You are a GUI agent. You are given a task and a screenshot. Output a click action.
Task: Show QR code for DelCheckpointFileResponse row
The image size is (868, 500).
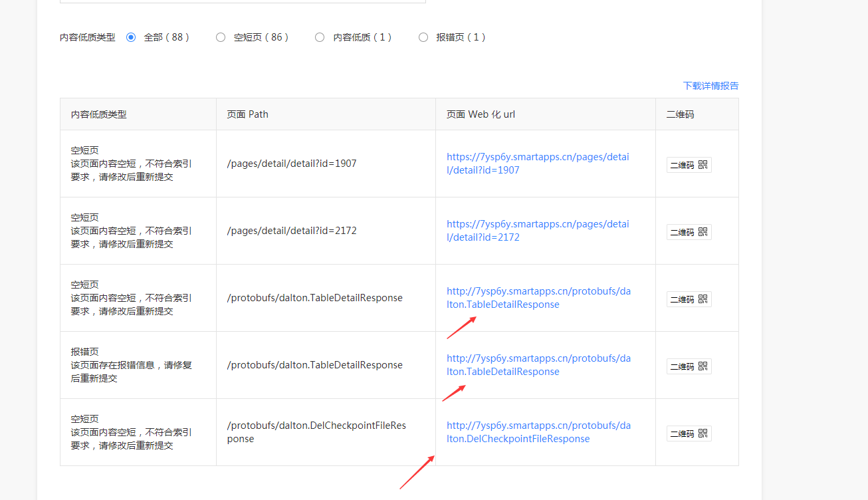[x=689, y=434]
